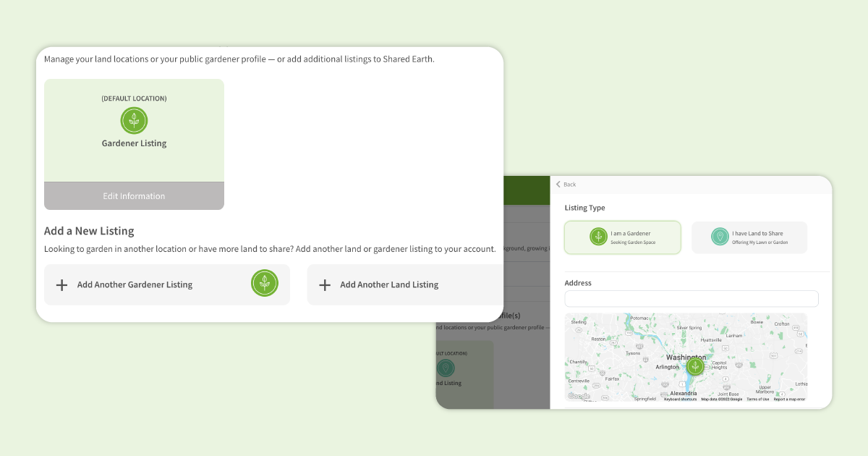Click 'Report a map error' link
The width and height of the screenshot is (868, 456).
pos(789,399)
